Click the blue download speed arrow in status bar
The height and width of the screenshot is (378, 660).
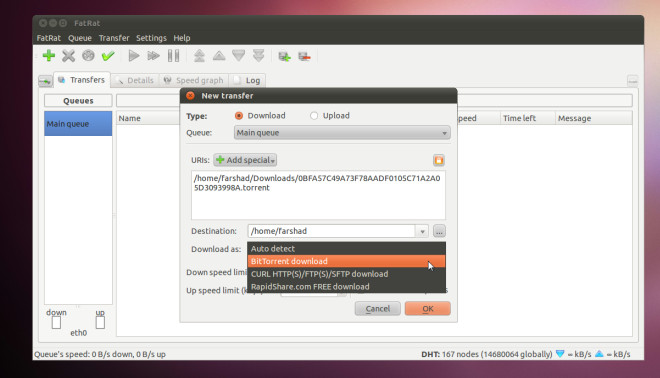tap(560, 354)
